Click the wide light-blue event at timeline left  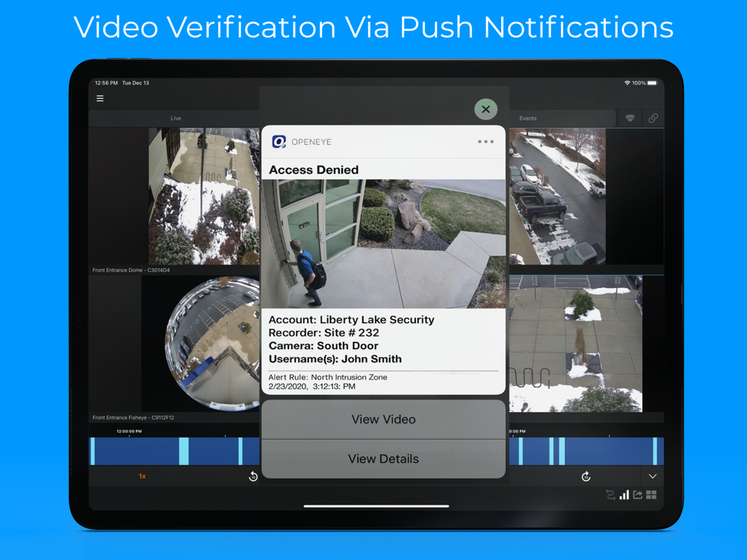pyautogui.click(x=184, y=451)
